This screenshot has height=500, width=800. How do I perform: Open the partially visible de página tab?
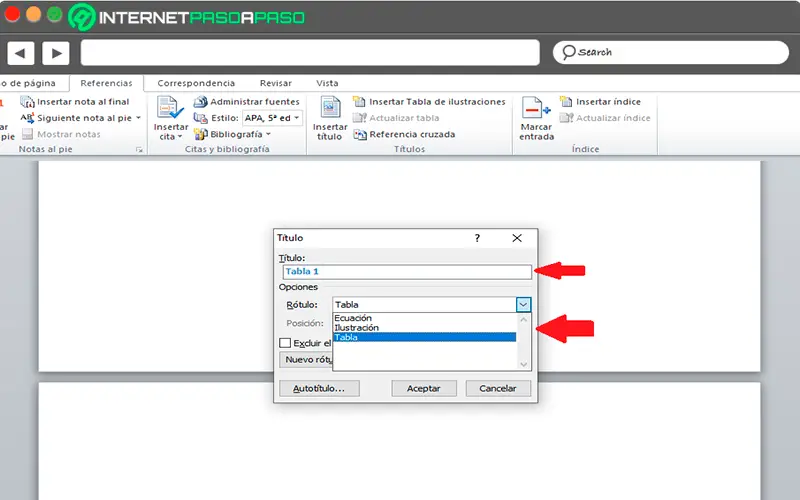click(x=28, y=83)
